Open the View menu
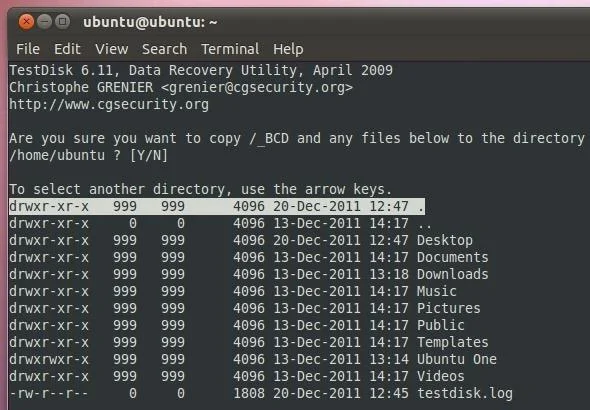Viewport: 590px width, 410px height. [x=112, y=49]
